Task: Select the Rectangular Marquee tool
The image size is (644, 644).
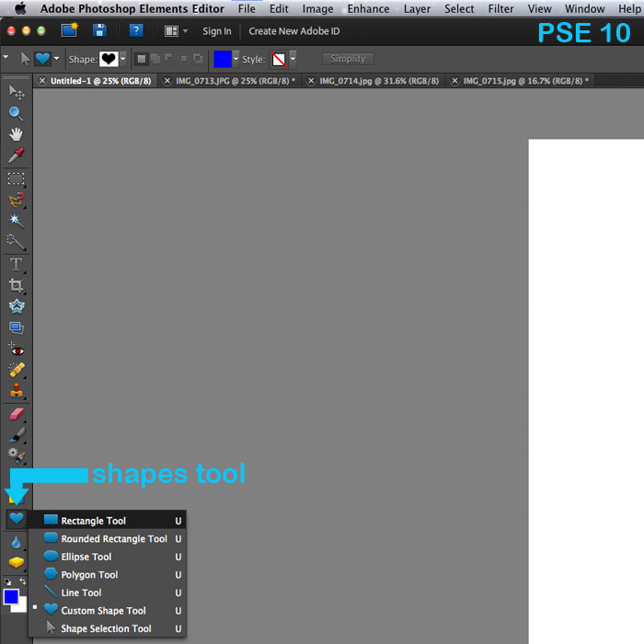Action: point(16,179)
